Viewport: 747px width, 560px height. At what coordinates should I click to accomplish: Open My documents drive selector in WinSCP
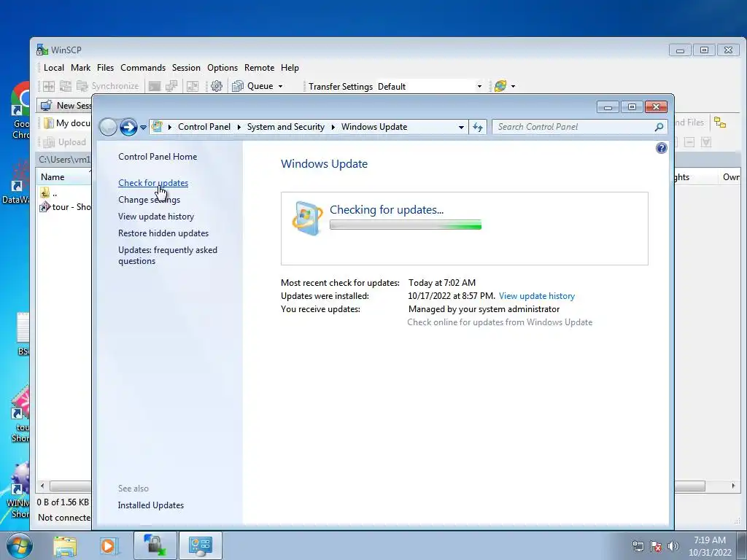coord(66,123)
